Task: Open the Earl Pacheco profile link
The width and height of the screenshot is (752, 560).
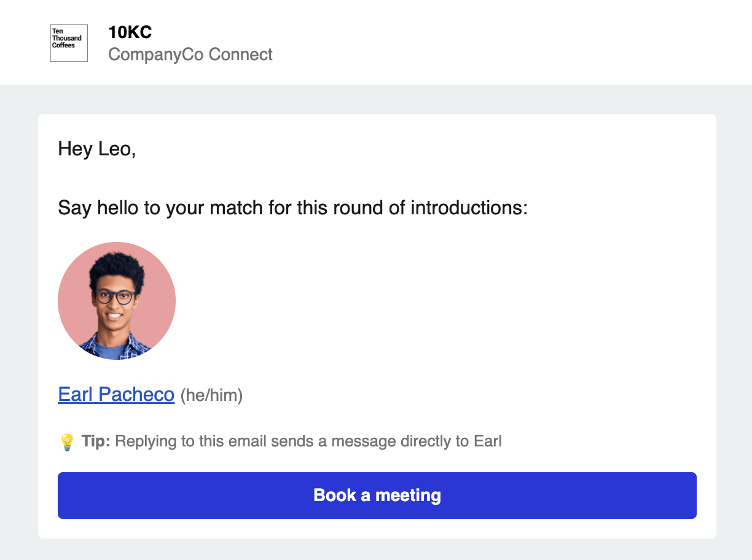Action: click(x=116, y=394)
